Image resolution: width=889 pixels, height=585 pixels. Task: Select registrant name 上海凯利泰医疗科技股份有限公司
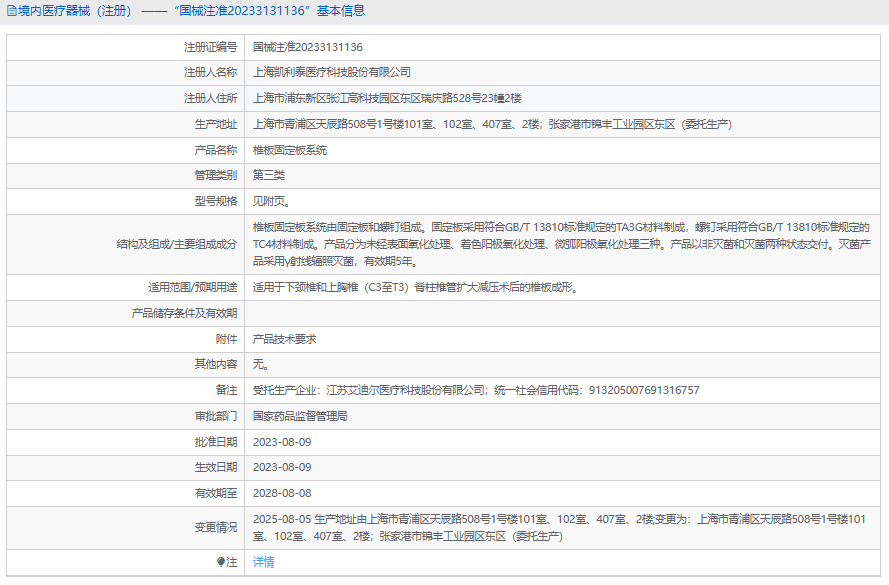[x=331, y=72]
